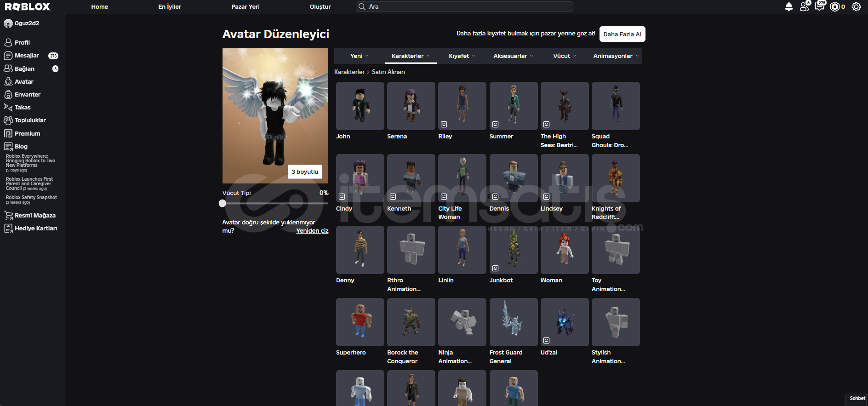Viewport: 868px width, 406px height.
Task: Expand the Animasyonlar dropdown
Action: coord(616,56)
